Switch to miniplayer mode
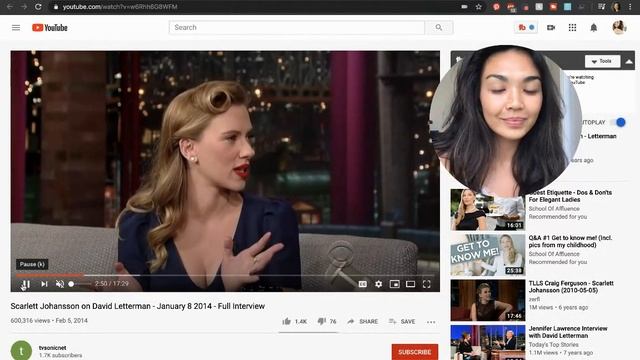 click(x=394, y=284)
